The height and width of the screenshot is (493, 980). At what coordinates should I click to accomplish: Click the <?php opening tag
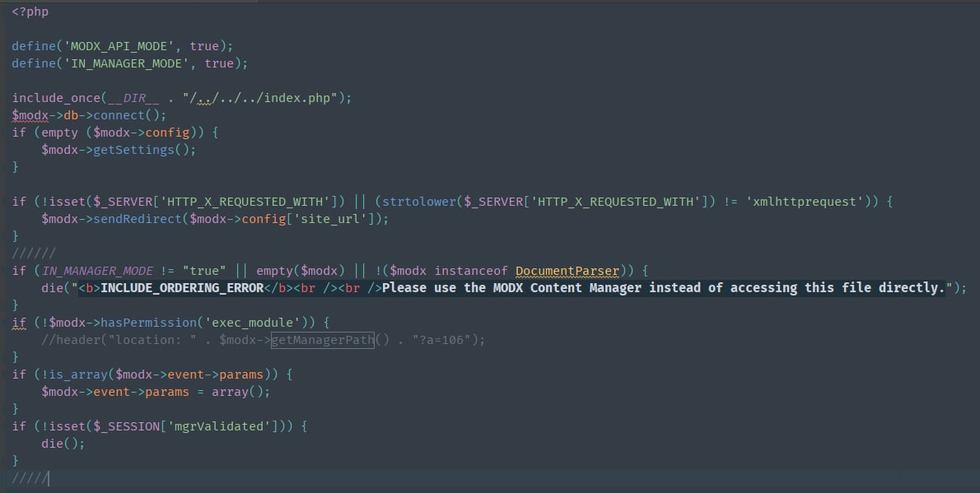[30, 12]
